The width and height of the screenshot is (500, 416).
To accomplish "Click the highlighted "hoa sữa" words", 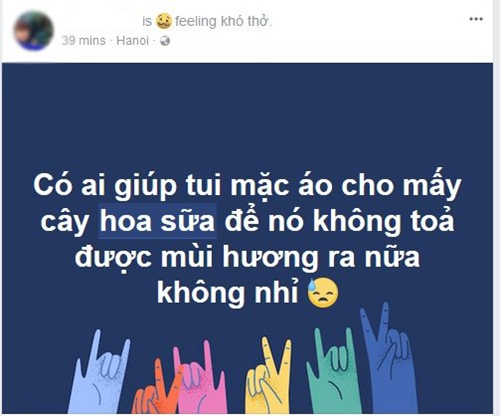I will coord(158,221).
